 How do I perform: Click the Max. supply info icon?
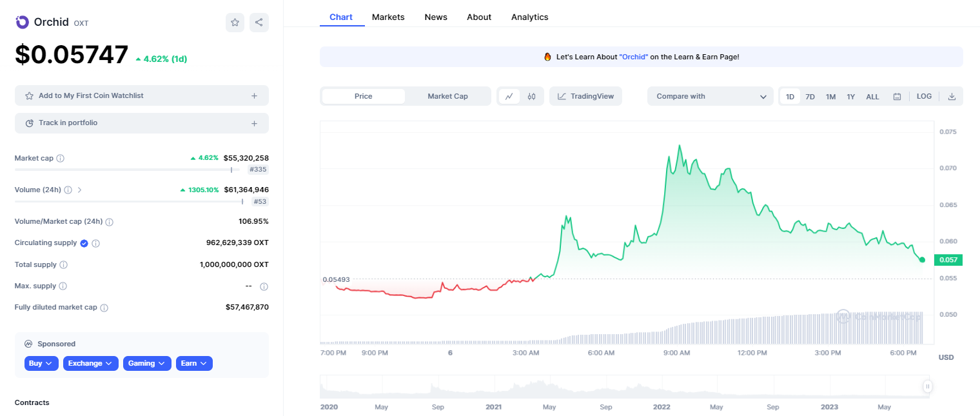pos(63,286)
